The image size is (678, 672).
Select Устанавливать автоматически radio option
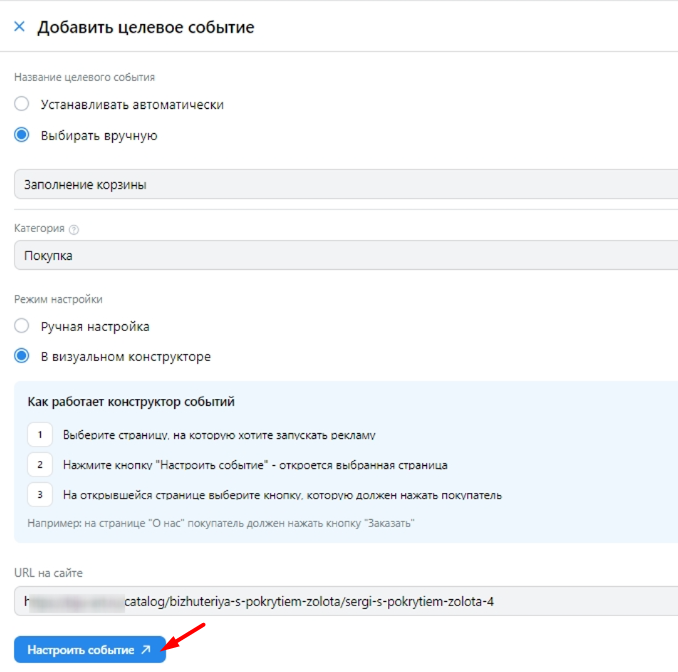[22, 104]
